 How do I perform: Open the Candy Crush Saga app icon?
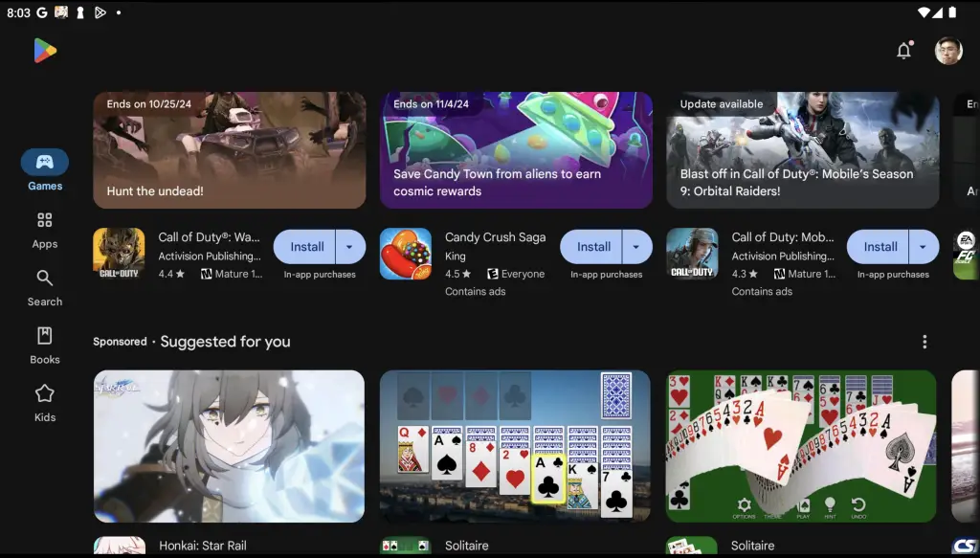406,254
